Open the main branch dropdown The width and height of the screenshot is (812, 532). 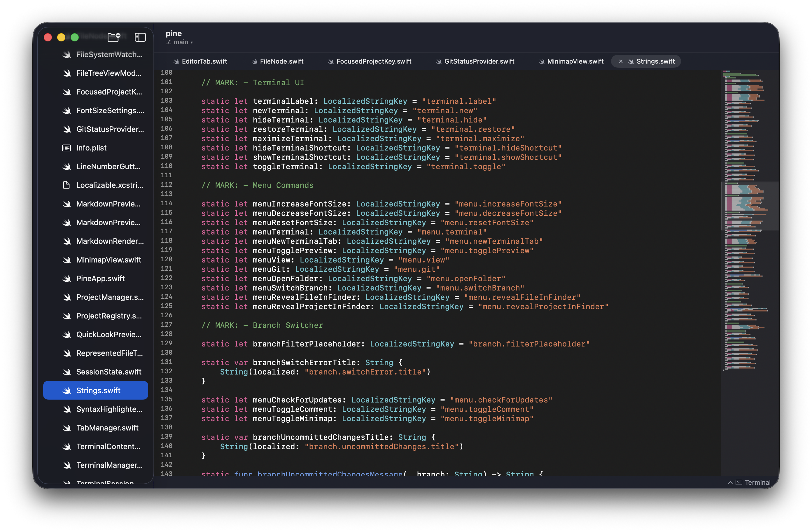pos(180,42)
